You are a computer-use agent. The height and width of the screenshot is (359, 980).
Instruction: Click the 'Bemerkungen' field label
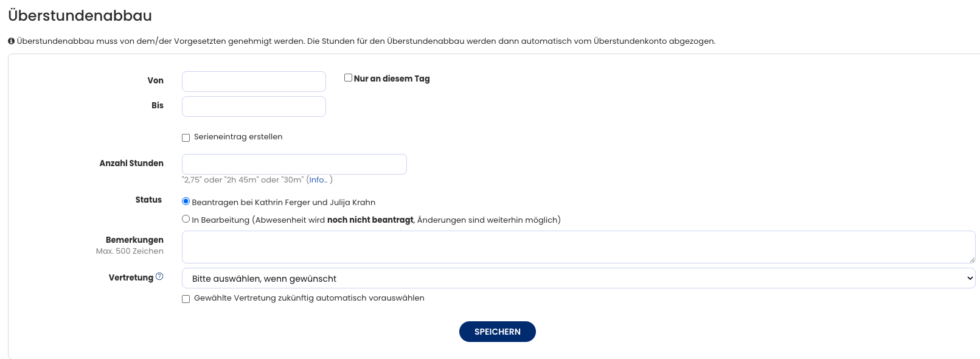[134, 240]
